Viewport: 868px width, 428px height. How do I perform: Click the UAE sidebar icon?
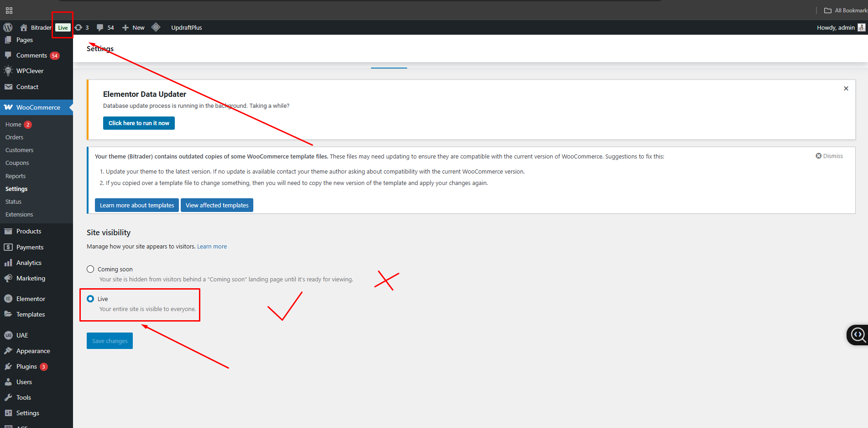click(8, 335)
